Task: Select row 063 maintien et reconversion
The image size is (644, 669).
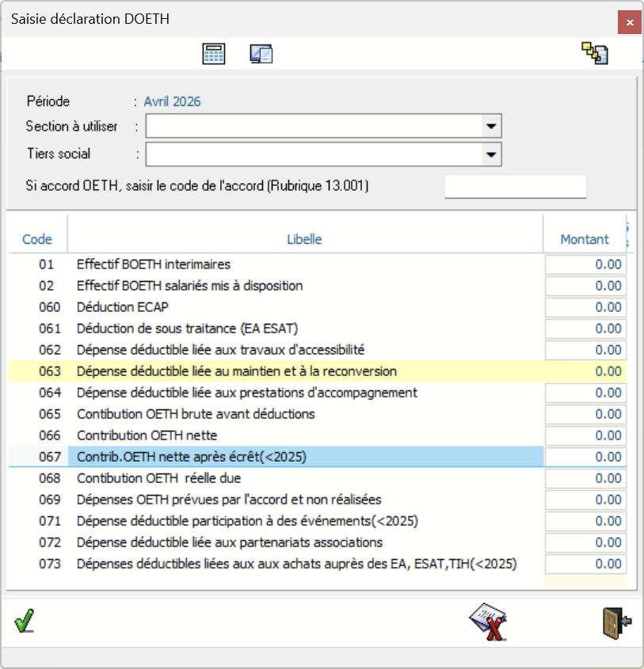Action: click(236, 371)
